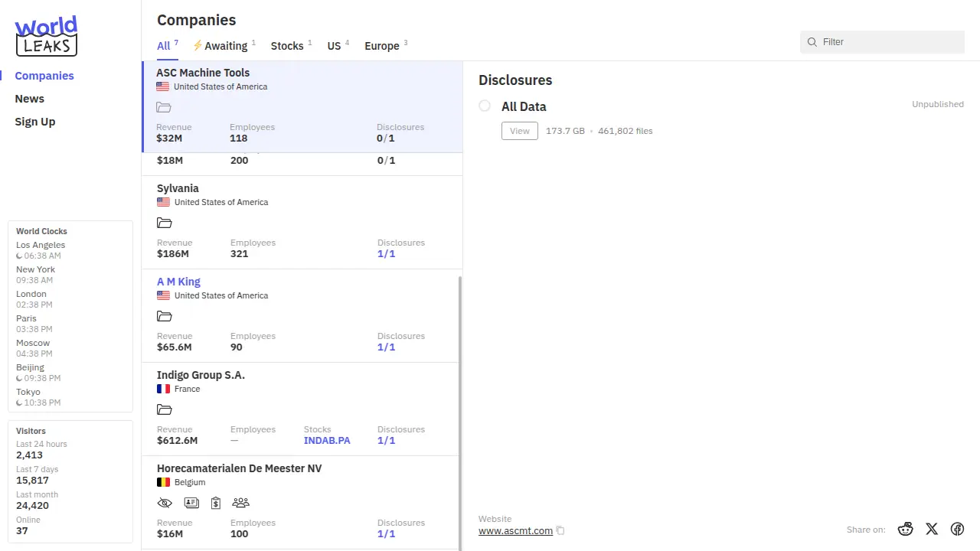Screen dimensions: 980x551
Task: Click the Filter search field
Action: [888, 42]
